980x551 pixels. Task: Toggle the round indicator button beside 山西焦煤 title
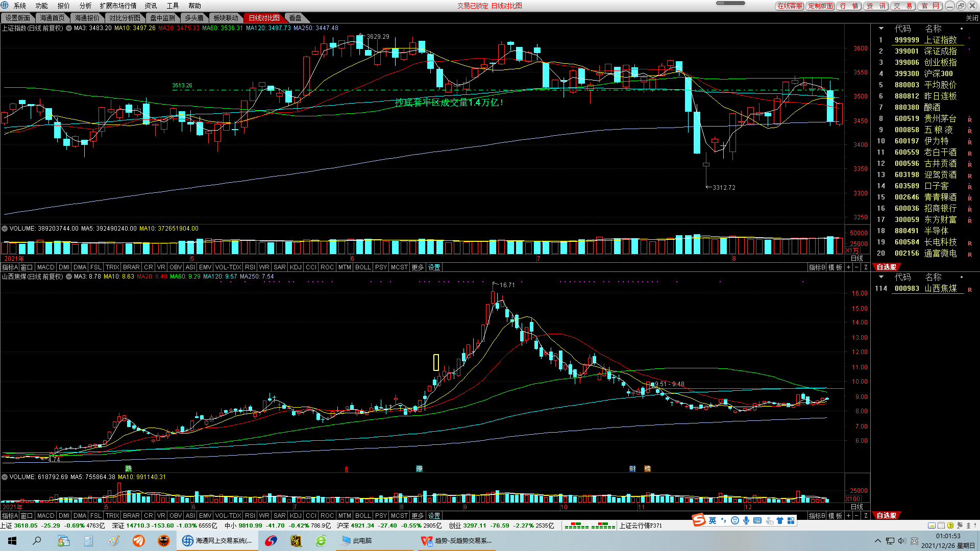[x=69, y=277]
